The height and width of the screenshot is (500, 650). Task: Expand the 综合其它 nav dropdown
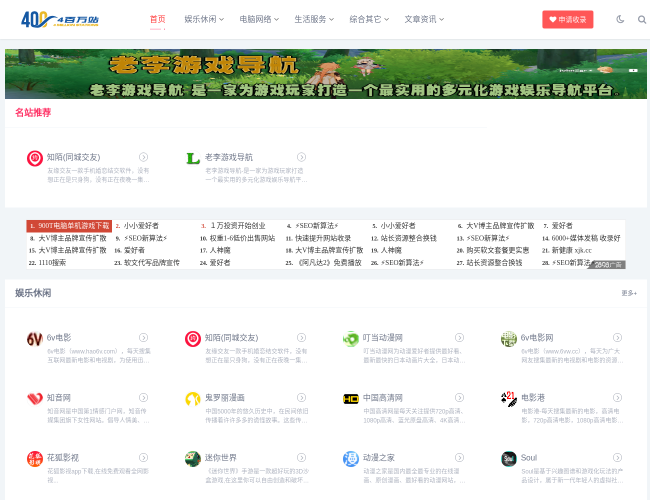coord(369,19)
